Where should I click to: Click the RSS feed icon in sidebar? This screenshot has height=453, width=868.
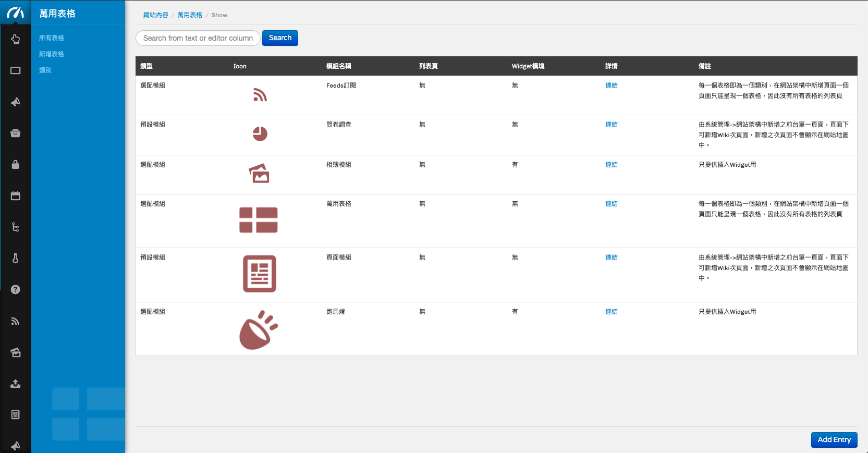pyautogui.click(x=16, y=321)
